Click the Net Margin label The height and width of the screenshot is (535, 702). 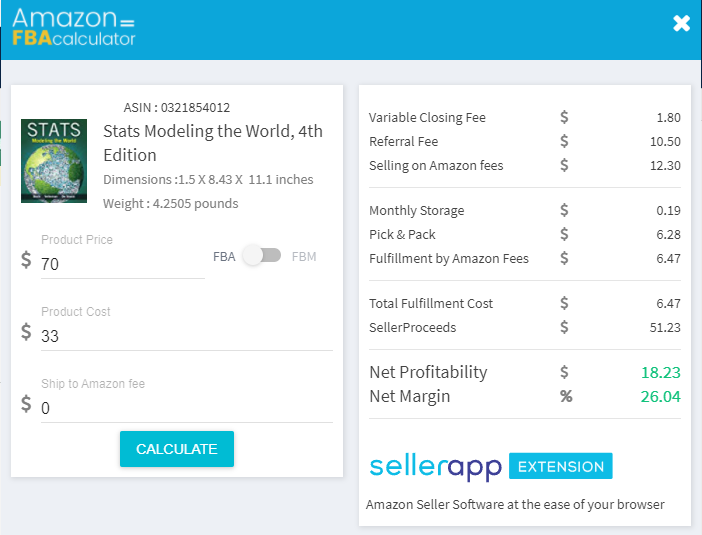(410, 397)
